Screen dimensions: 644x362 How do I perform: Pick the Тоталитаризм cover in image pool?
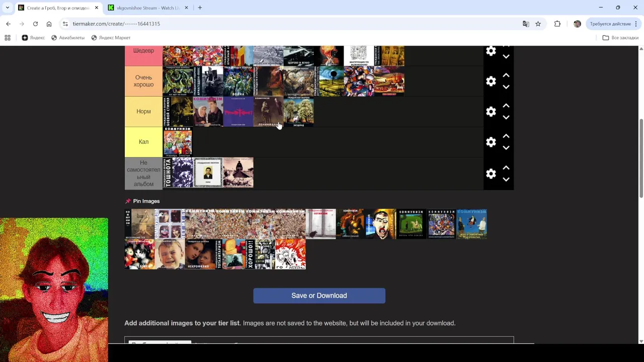pyautogui.click(x=230, y=254)
